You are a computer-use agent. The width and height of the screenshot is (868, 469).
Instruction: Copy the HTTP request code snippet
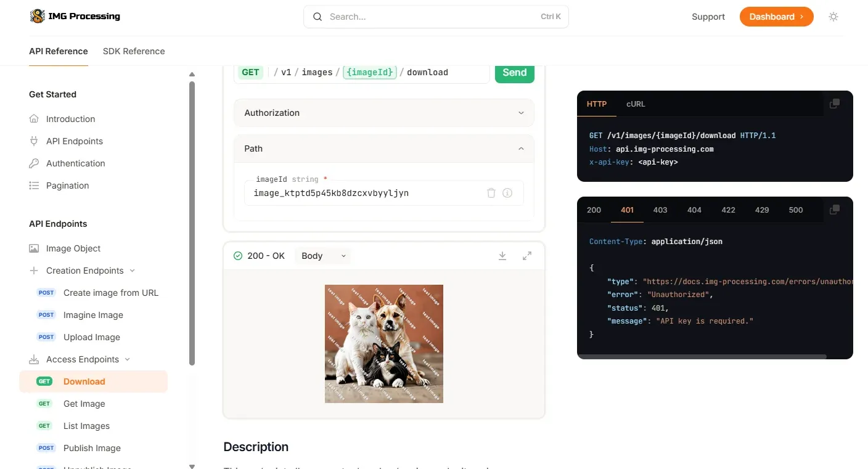[x=835, y=104]
